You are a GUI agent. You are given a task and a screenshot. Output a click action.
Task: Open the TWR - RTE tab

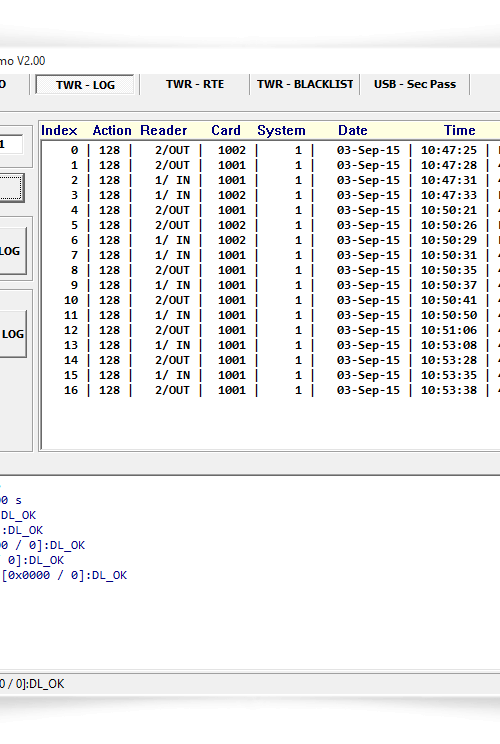point(195,84)
